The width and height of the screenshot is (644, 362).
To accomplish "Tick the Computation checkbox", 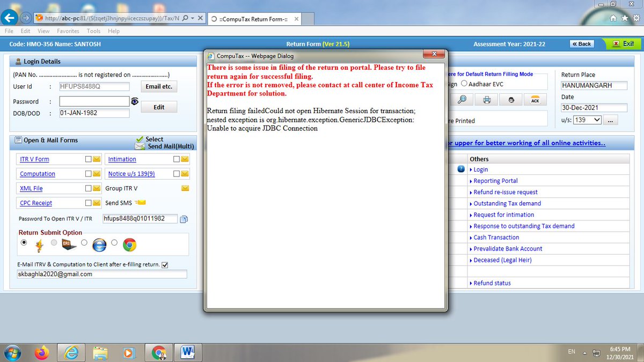I will click(x=89, y=174).
